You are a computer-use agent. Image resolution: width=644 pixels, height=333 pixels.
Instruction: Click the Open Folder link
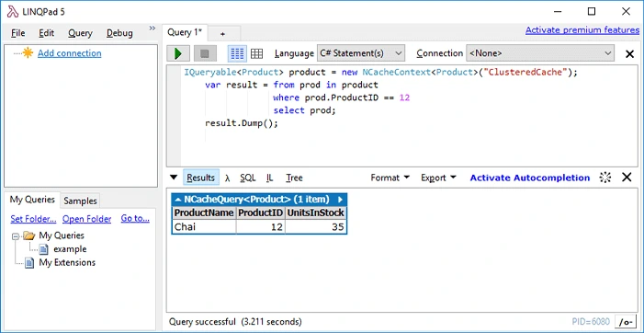pyautogui.click(x=86, y=219)
